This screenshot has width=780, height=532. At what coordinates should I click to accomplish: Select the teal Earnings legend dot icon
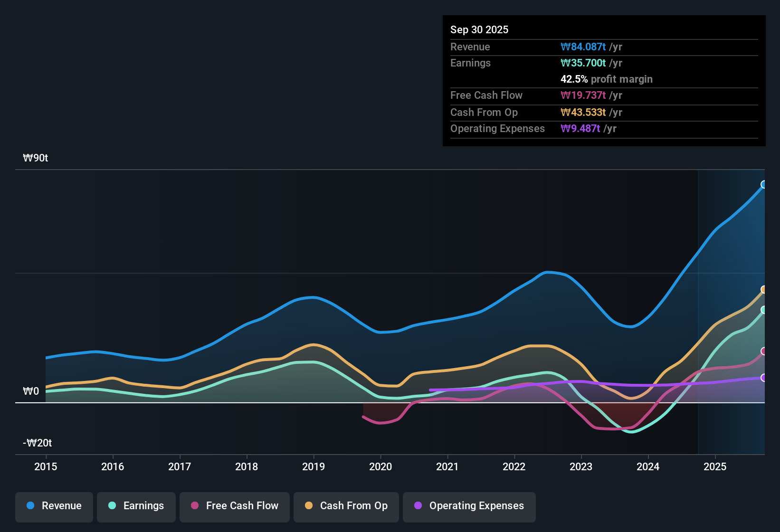click(x=112, y=506)
